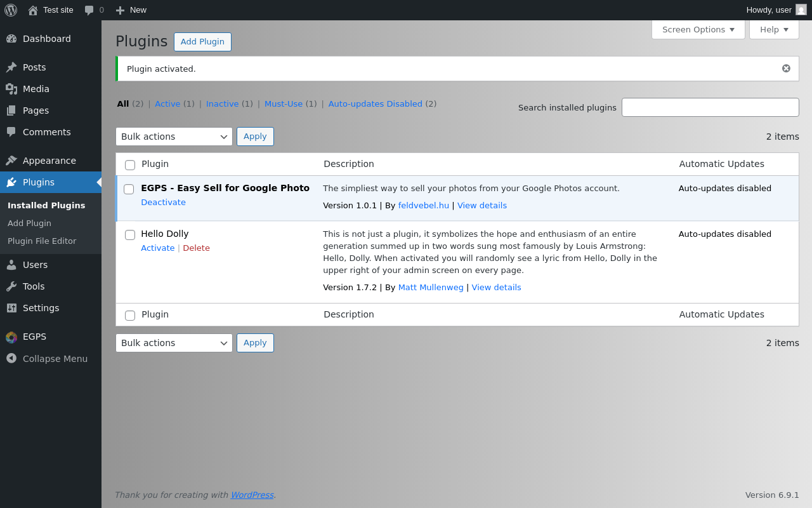Open the feldvebel.hu author link
Viewport: 812px width, 508px height.
pos(424,206)
